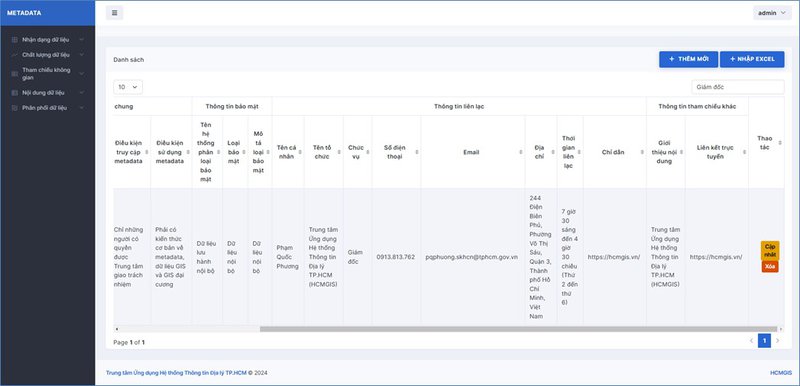Open Nội dung dữ liệu sidebar item
Viewport: 800px width, 386px height.
[x=47, y=93]
